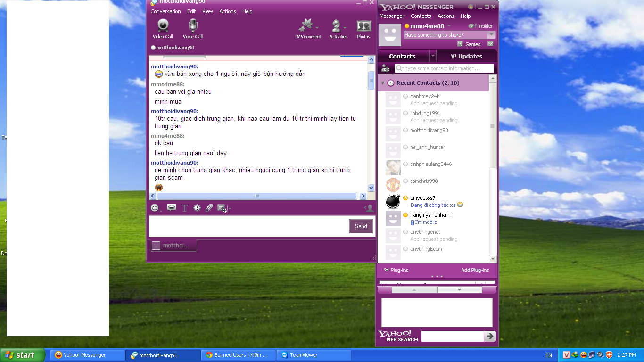Viewport: 644px width, 362px height.
Task: Open Yahoo Mail via the envelope icon
Action: (490, 44)
